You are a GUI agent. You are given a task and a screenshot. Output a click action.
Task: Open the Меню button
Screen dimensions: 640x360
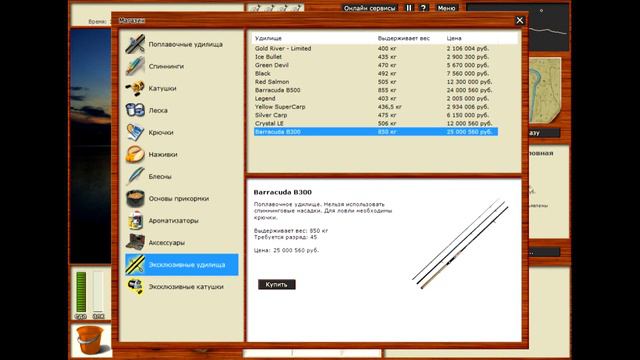pyautogui.click(x=446, y=8)
